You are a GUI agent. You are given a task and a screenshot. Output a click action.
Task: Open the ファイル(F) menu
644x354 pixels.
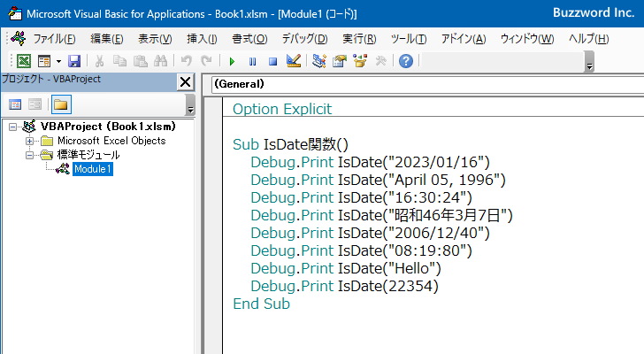(x=54, y=39)
